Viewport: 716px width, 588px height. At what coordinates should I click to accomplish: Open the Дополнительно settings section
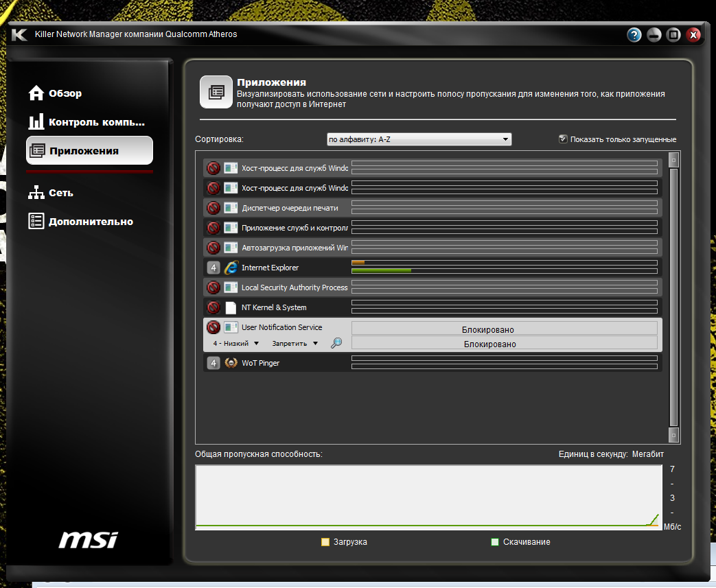(81, 222)
